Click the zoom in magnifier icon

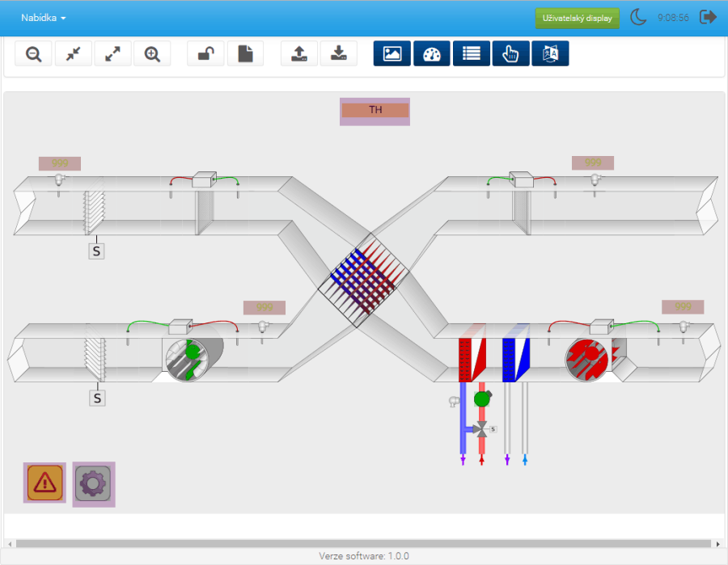pyautogui.click(x=152, y=54)
